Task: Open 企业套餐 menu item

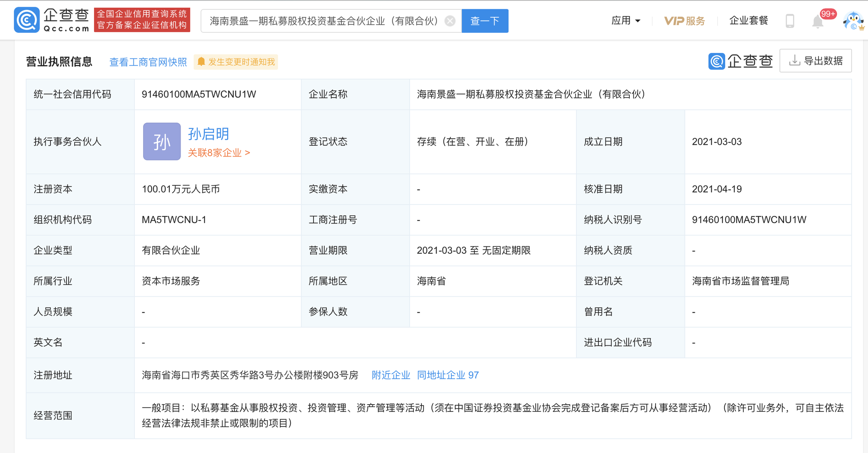Action: click(x=748, y=20)
